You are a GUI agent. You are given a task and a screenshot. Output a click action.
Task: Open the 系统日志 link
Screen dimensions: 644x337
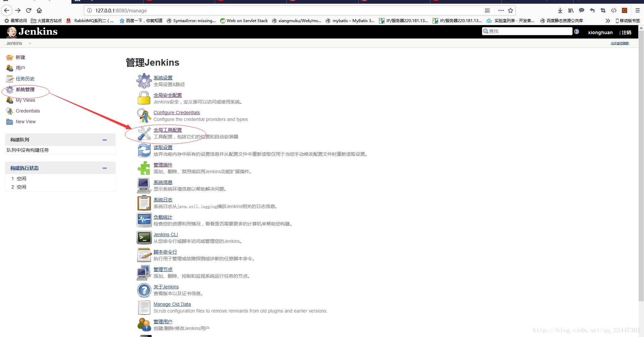coord(163,200)
